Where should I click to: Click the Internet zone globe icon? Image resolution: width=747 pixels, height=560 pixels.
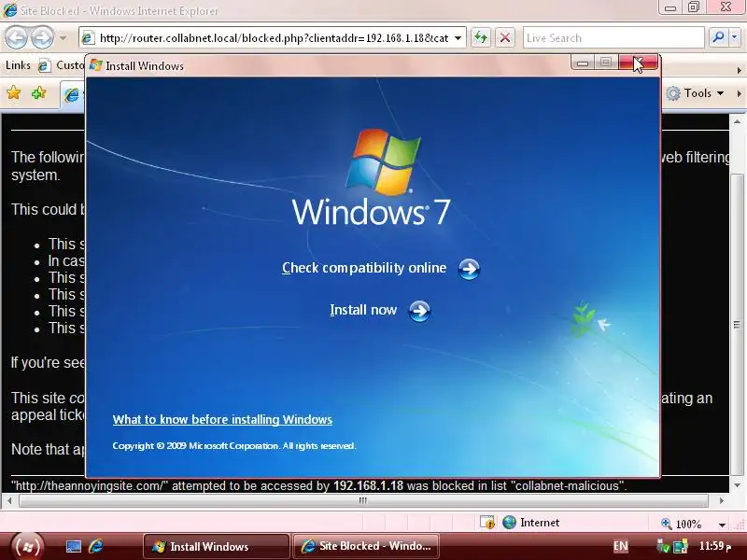click(x=509, y=523)
